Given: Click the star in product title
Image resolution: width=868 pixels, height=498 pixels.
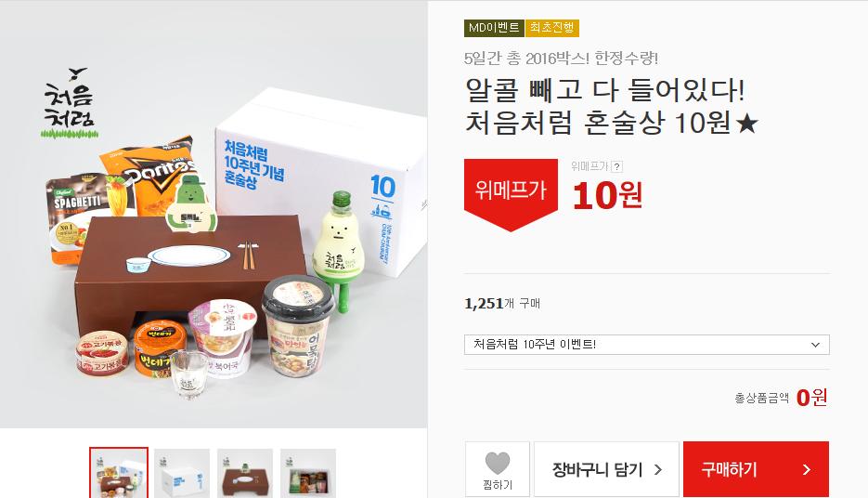Looking at the screenshot, I should [746, 123].
